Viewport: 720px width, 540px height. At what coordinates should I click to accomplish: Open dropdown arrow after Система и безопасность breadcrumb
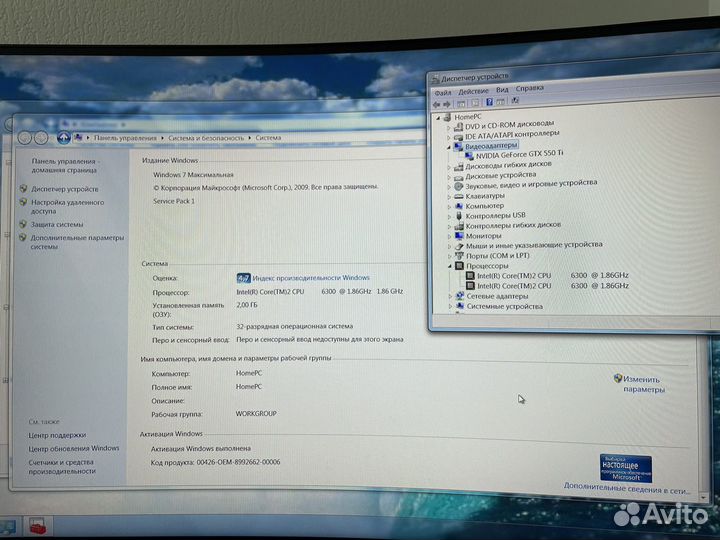(x=250, y=138)
